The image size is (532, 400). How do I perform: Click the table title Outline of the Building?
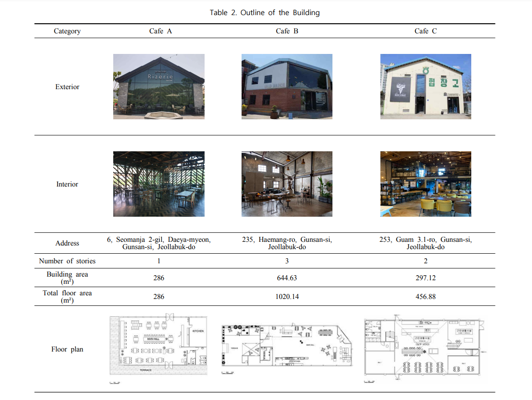point(265,12)
